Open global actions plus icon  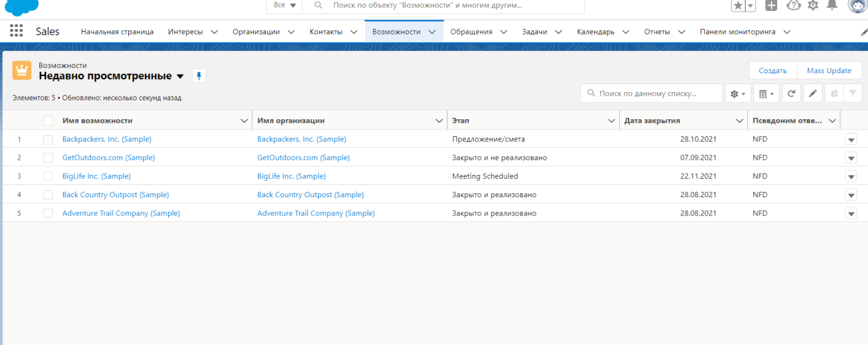coord(771,5)
